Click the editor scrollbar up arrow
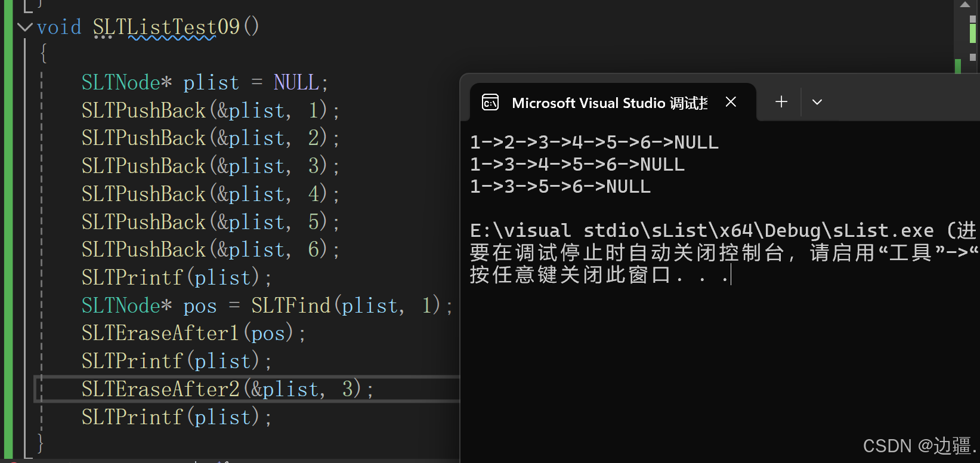 point(964,5)
